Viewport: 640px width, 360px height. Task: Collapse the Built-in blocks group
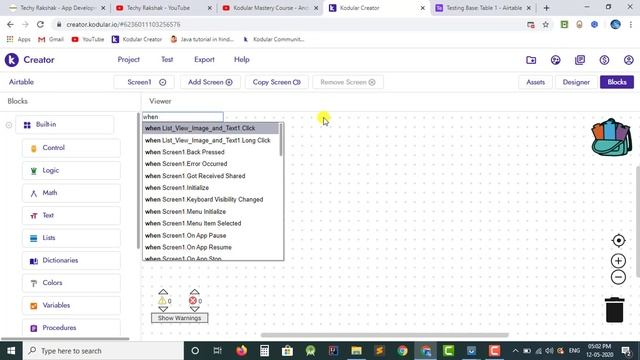coord(9,125)
